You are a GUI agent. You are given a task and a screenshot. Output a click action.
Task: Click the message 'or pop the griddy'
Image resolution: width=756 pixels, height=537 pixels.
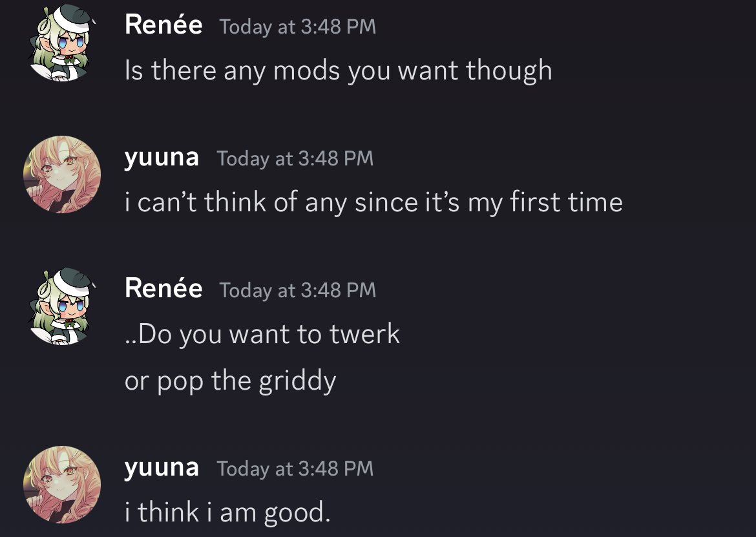coord(230,381)
